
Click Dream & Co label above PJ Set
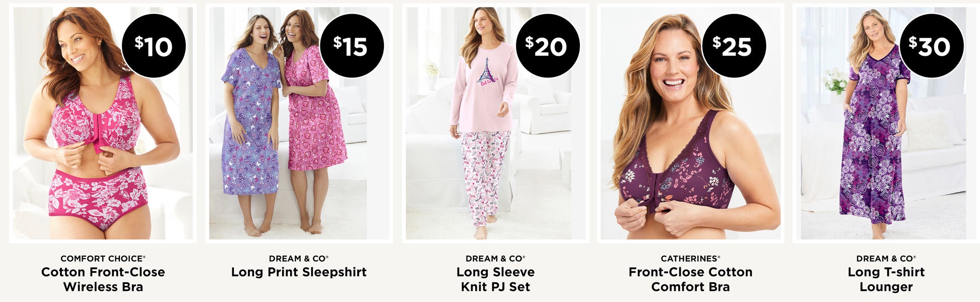495,259
